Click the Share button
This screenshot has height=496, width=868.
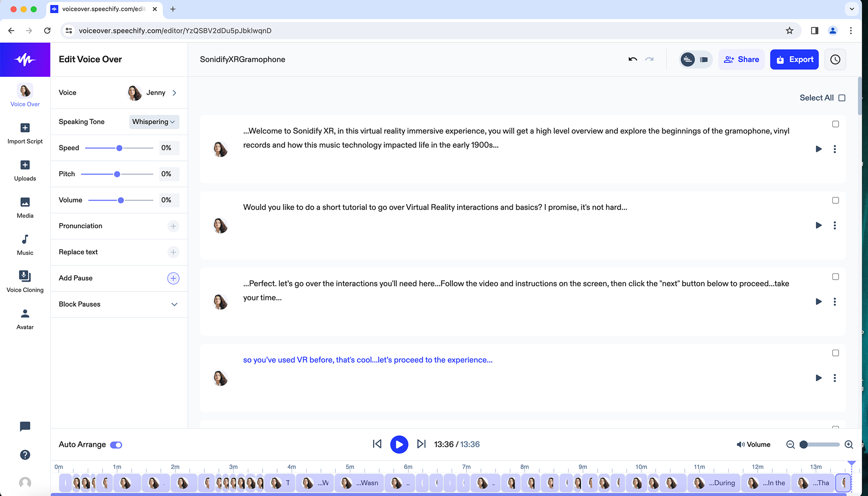coord(741,59)
